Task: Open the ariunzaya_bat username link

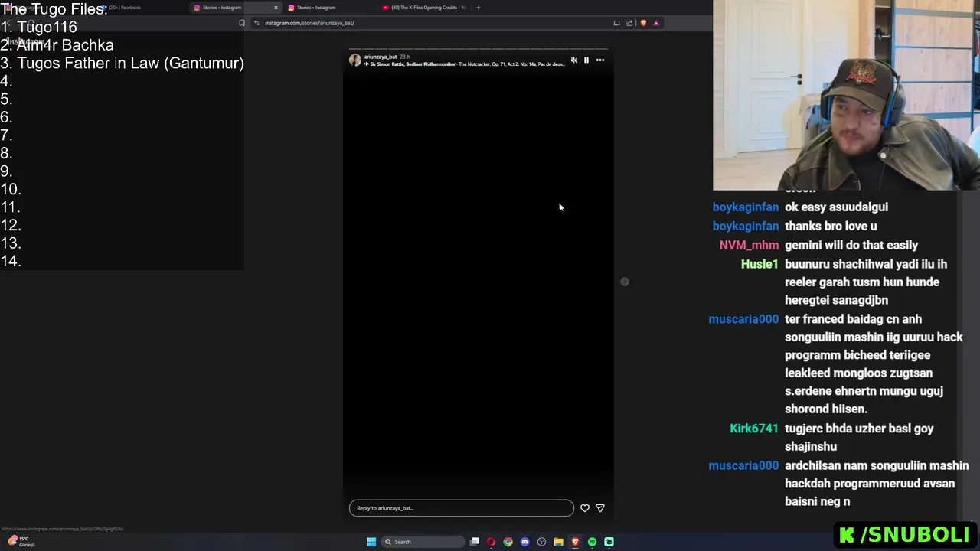Action: coord(380,57)
